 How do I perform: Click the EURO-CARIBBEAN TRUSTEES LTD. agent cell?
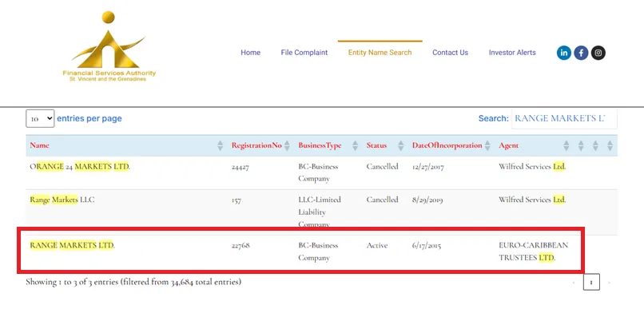(x=534, y=252)
